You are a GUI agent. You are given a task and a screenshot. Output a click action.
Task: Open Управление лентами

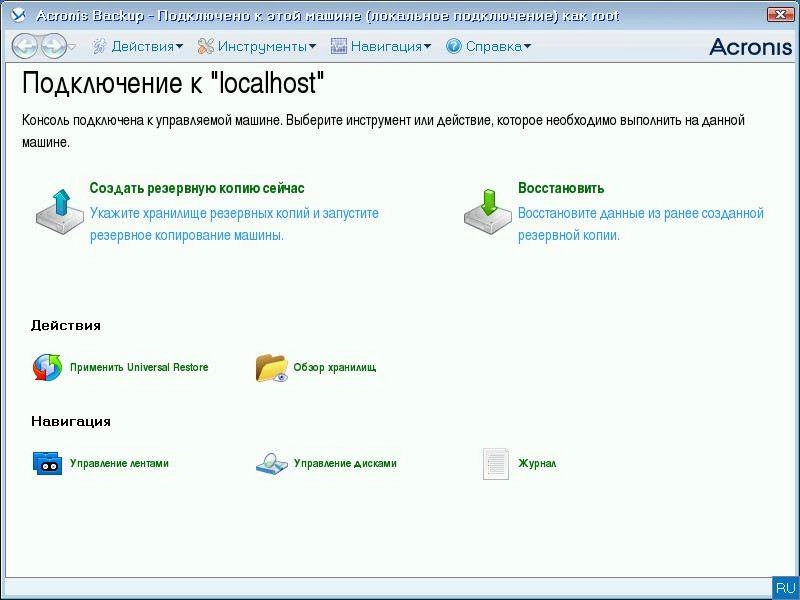119,463
